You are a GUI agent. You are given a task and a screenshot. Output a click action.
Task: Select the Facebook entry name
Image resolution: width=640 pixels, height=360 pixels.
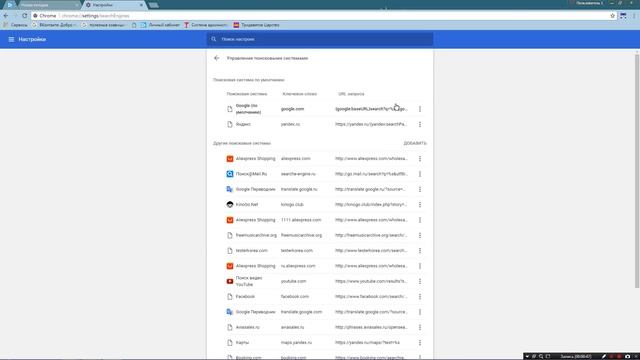tap(245, 296)
